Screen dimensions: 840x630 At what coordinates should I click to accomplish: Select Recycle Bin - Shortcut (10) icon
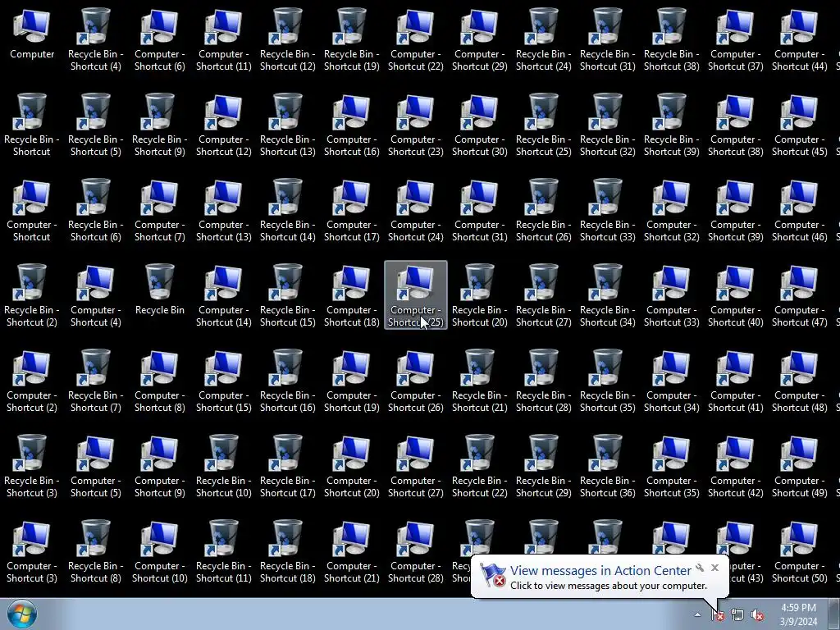click(223, 466)
